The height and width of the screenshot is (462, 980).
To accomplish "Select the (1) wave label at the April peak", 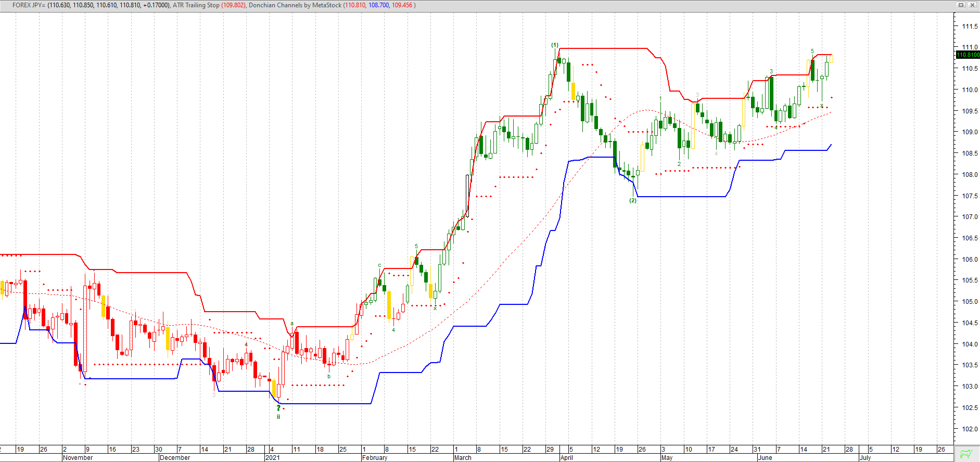I will pos(555,45).
